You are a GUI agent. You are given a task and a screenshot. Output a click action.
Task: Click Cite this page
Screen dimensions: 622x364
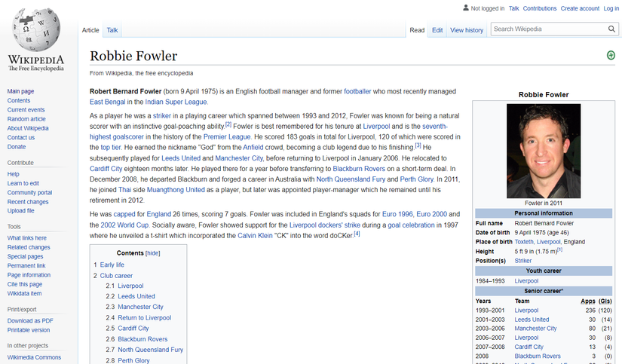(x=25, y=284)
